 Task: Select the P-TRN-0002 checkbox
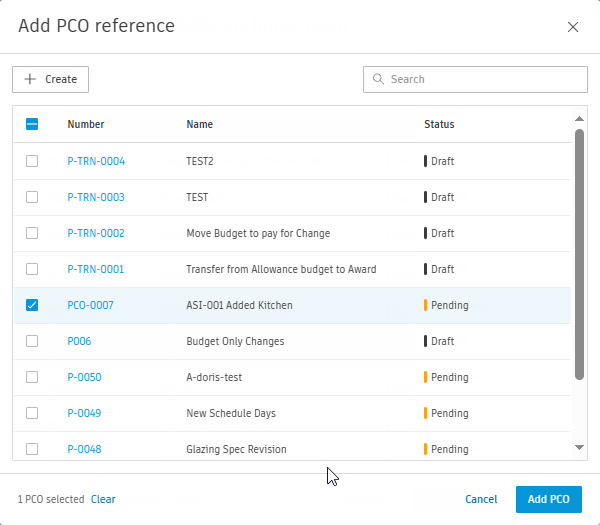tap(32, 233)
